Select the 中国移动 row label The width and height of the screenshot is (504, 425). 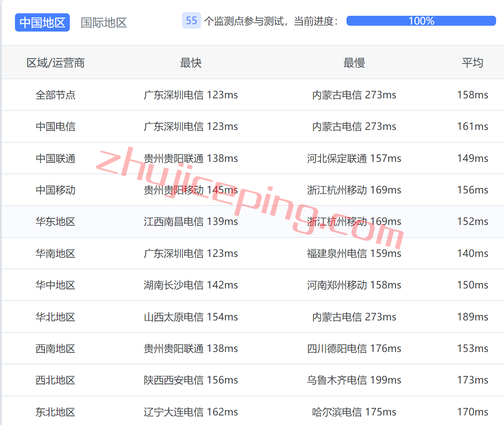pyautogui.click(x=56, y=190)
